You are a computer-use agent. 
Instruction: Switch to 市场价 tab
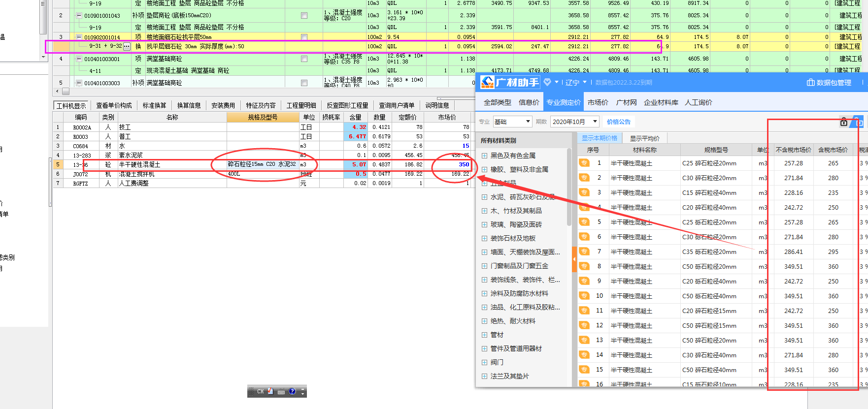click(598, 102)
